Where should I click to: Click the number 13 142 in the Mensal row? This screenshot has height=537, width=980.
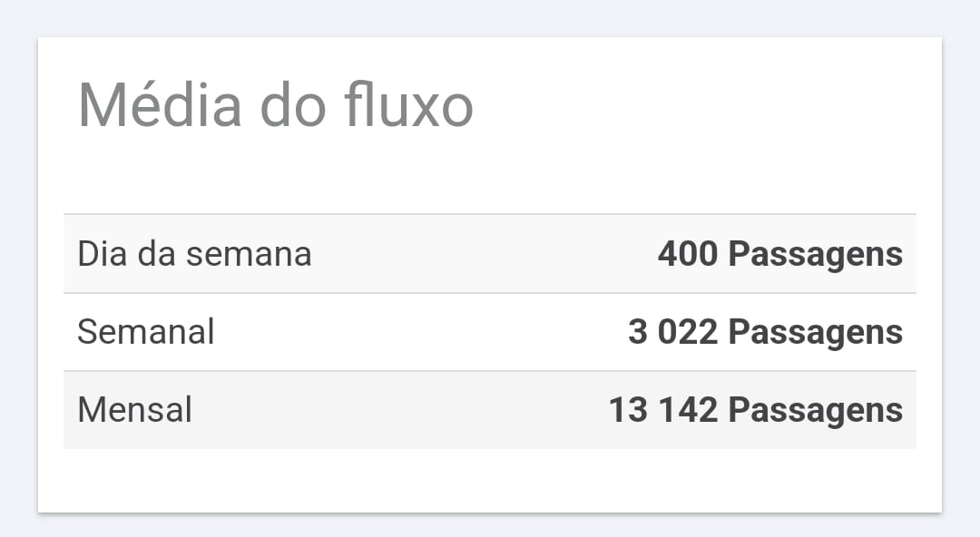pyautogui.click(x=663, y=409)
